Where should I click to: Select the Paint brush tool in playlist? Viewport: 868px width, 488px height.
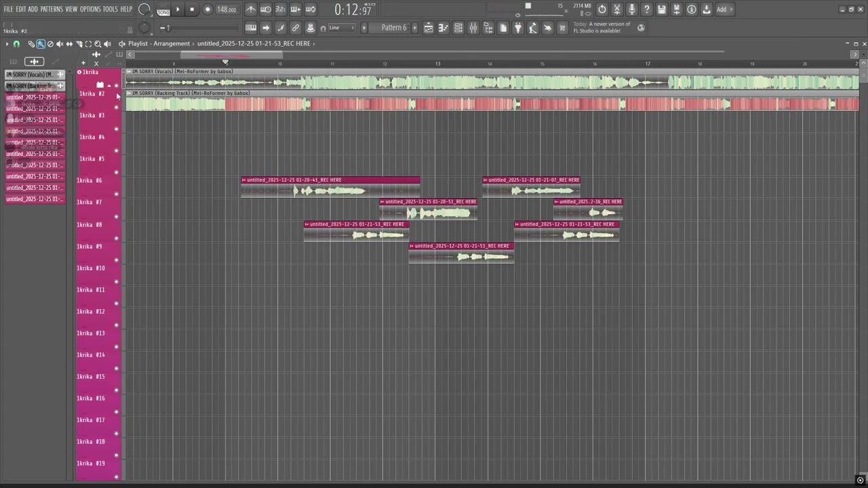click(41, 44)
